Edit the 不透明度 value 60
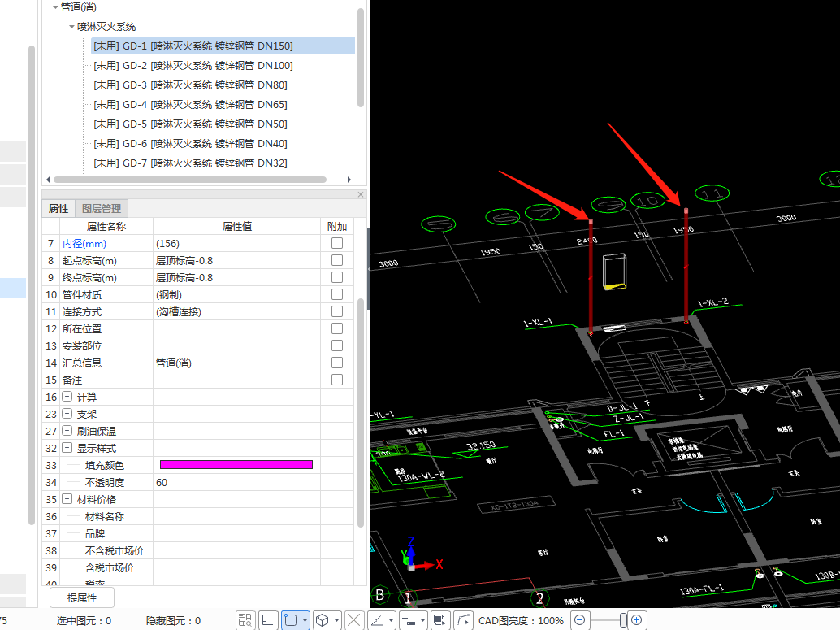 pyautogui.click(x=236, y=483)
